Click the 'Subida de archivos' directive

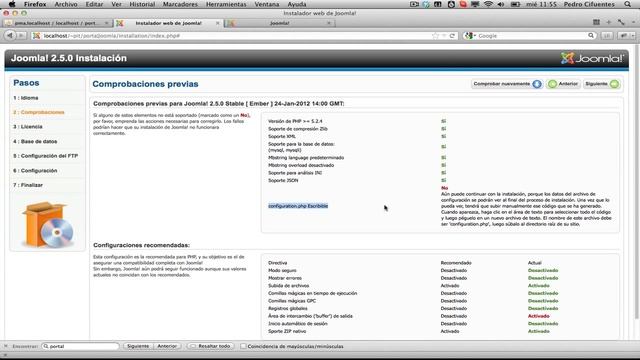[289, 286]
